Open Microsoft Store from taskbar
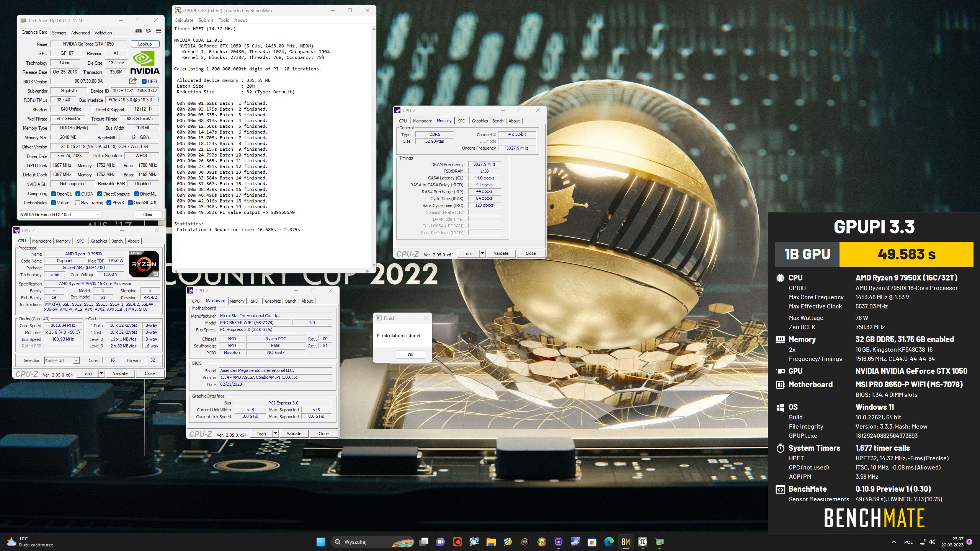980x551 pixels. pyautogui.click(x=592, y=542)
